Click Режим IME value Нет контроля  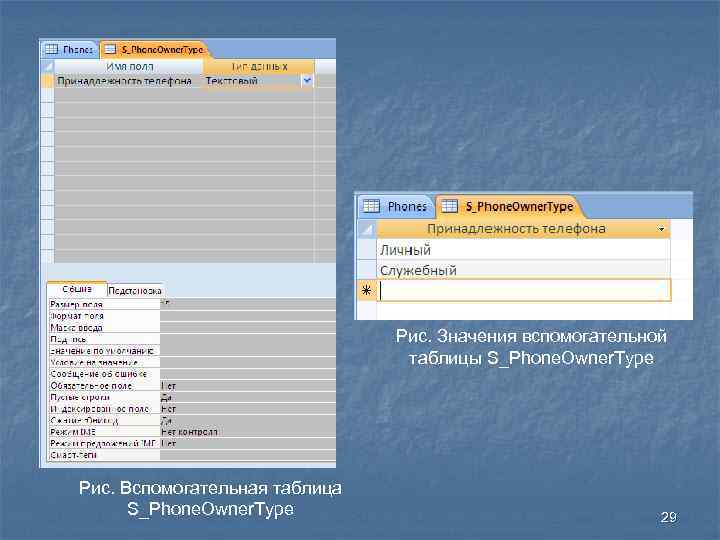(x=248, y=432)
